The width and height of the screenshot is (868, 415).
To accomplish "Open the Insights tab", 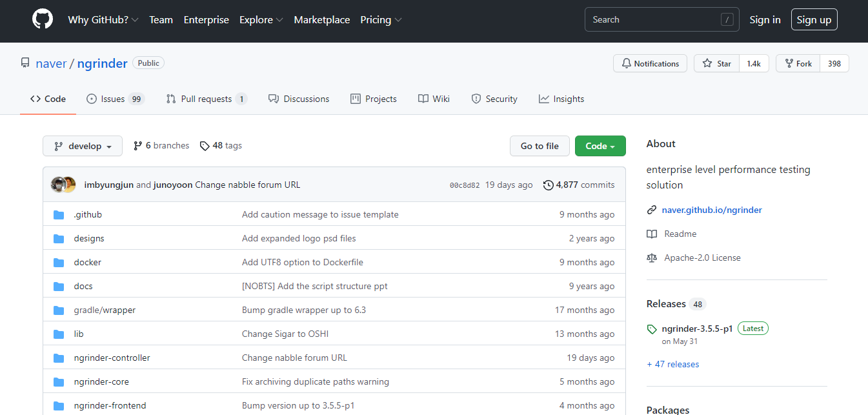I will coord(561,99).
